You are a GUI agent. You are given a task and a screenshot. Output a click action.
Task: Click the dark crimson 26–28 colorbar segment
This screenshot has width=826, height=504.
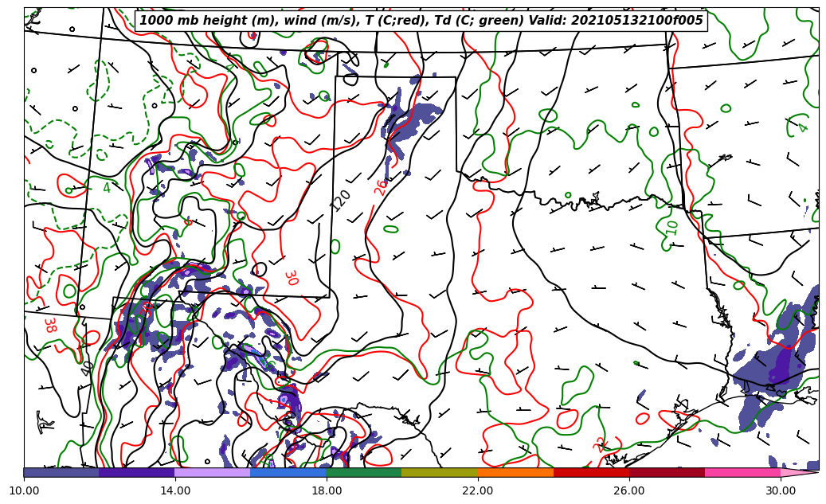click(x=667, y=472)
